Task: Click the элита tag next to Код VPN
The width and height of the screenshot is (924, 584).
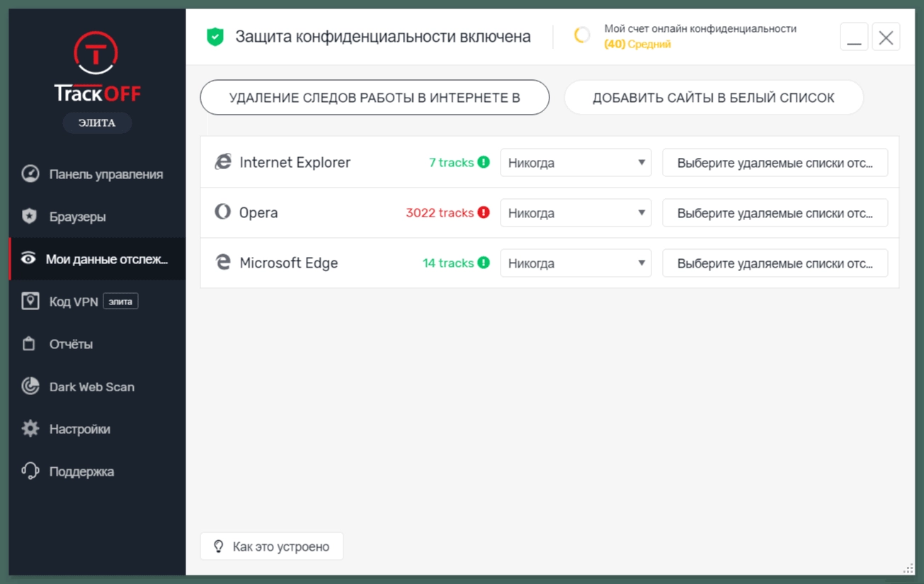Action: coord(120,302)
